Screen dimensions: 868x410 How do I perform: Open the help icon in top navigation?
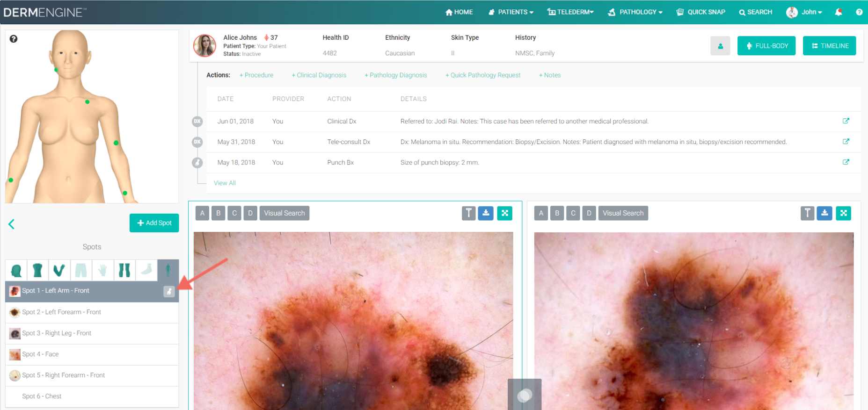tap(859, 12)
